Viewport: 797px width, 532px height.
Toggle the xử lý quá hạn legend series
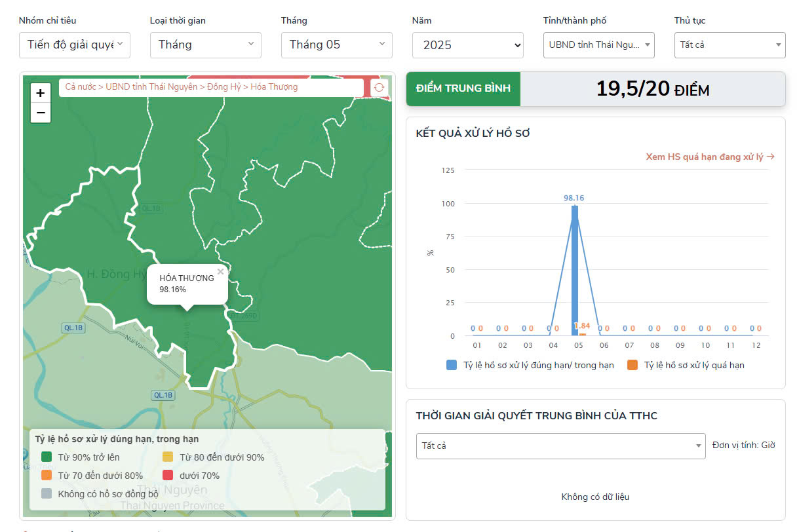pyautogui.click(x=686, y=365)
